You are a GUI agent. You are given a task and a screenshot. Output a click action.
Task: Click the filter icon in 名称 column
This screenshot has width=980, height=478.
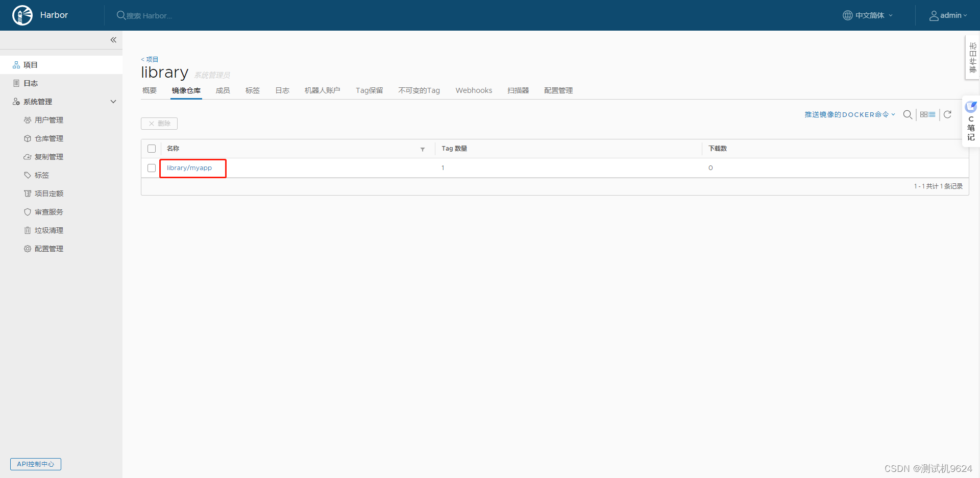423,149
